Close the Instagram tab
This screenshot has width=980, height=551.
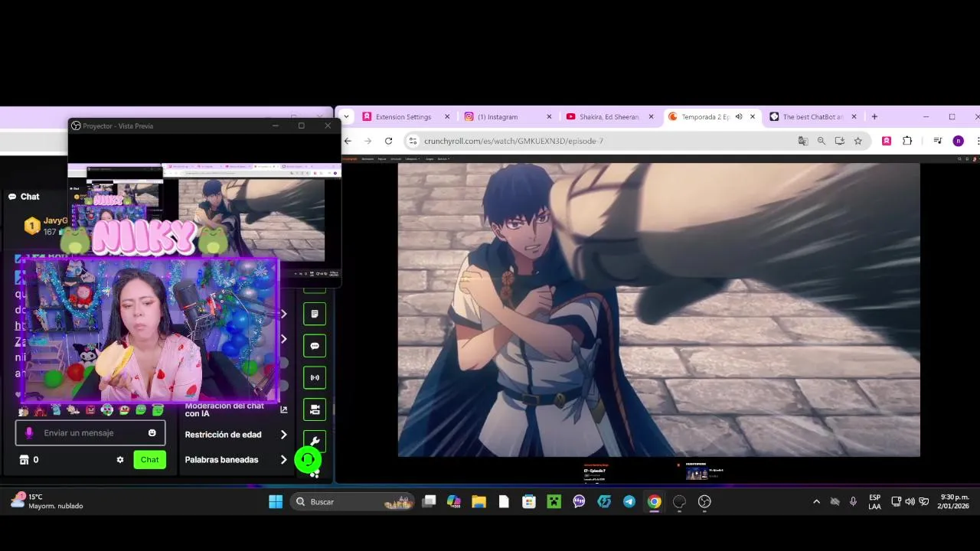click(x=549, y=117)
